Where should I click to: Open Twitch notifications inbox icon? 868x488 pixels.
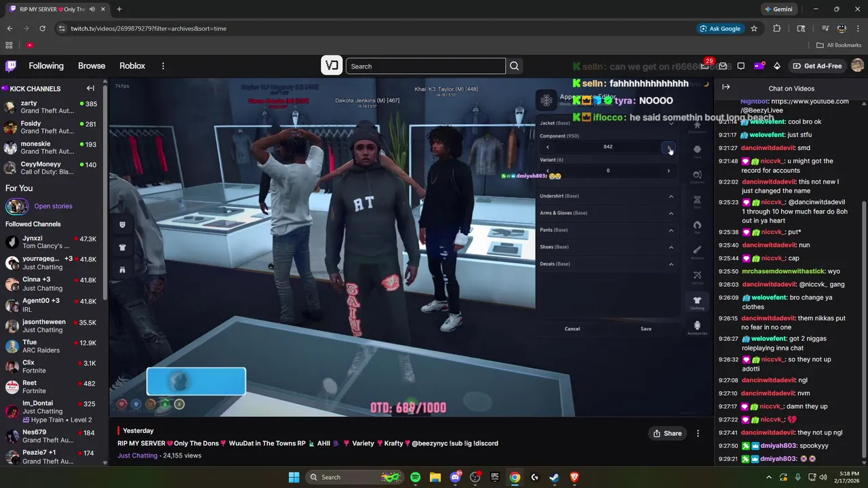point(723,66)
